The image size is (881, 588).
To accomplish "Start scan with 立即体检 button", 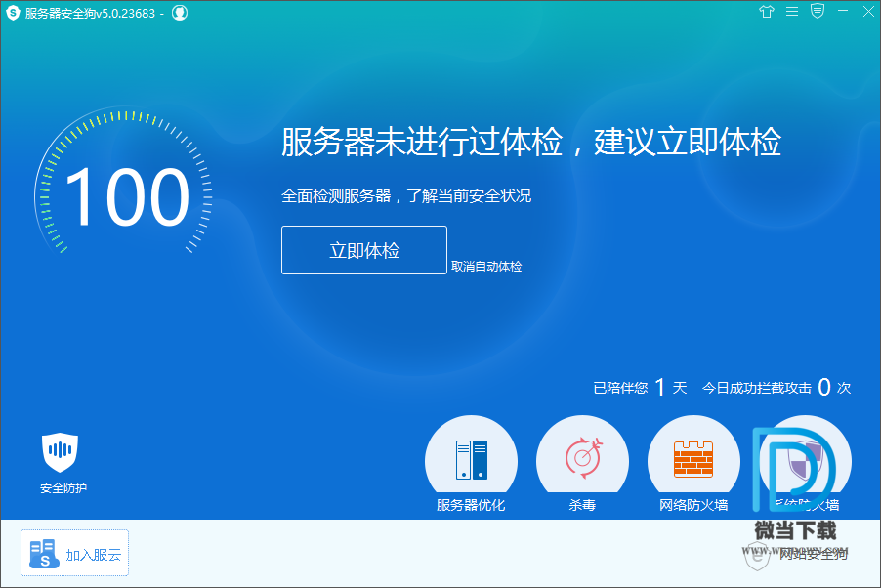I will coord(364,250).
